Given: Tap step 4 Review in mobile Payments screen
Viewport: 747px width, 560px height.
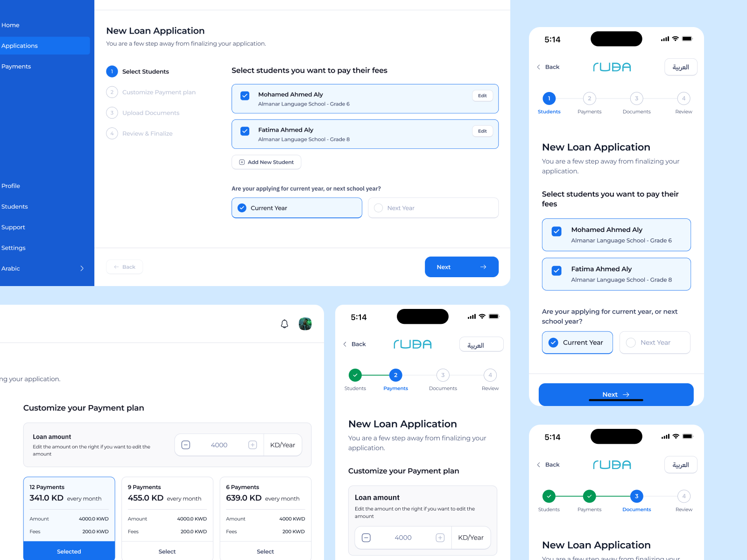Looking at the screenshot, I should [x=490, y=380].
